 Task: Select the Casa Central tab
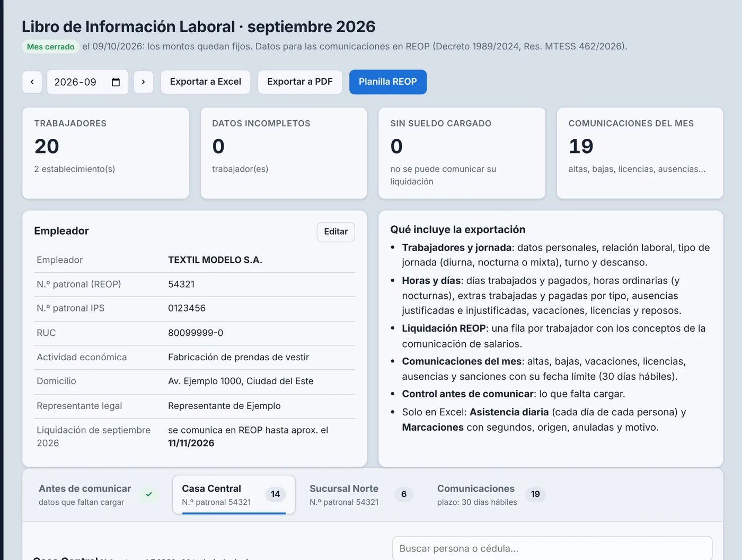point(234,495)
